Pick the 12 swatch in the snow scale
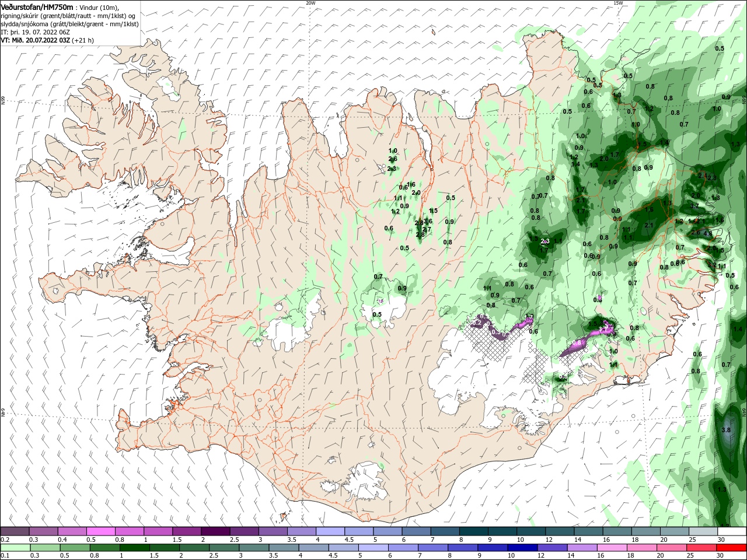Viewport: 747px width, 560px height. click(x=560, y=531)
